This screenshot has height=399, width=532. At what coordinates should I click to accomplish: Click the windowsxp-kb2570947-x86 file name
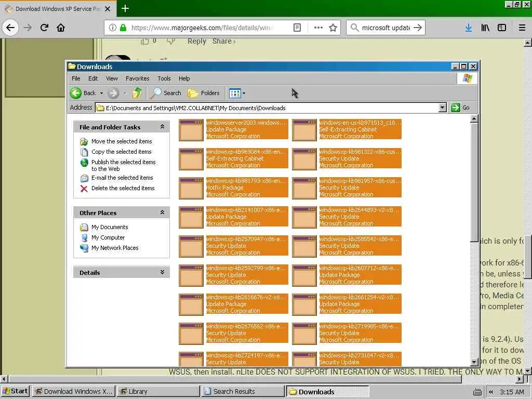[246, 239]
